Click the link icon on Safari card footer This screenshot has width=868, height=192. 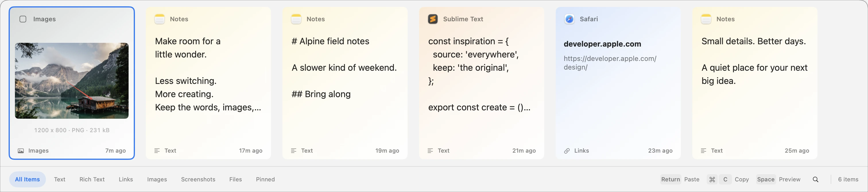coord(567,151)
